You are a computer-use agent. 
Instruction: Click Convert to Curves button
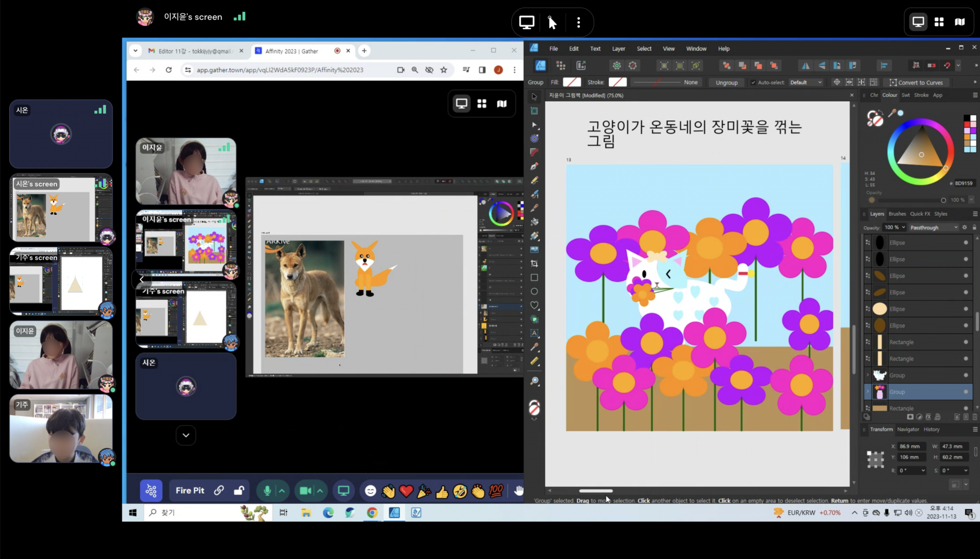pyautogui.click(x=916, y=83)
